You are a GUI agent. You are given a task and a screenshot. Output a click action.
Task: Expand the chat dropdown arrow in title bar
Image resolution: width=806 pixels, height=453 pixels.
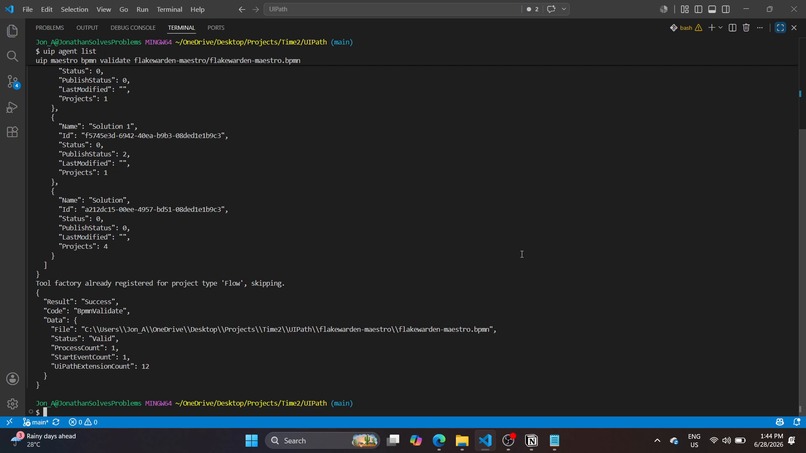(564, 9)
